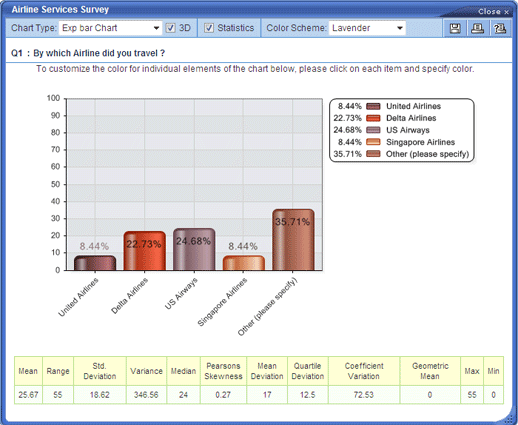Click the y-axis label 100
Image resolution: width=518 pixels, height=425 pixels.
coord(53,98)
